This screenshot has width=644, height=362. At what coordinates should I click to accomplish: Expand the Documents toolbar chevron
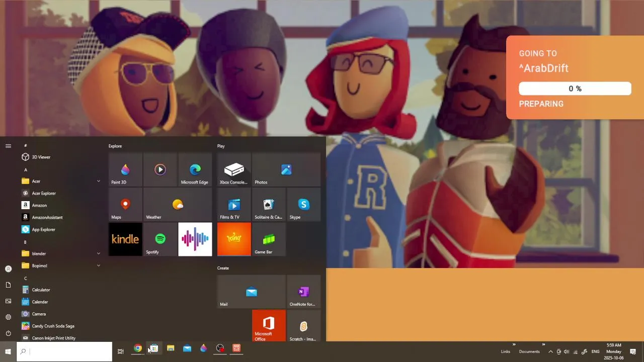543,345
